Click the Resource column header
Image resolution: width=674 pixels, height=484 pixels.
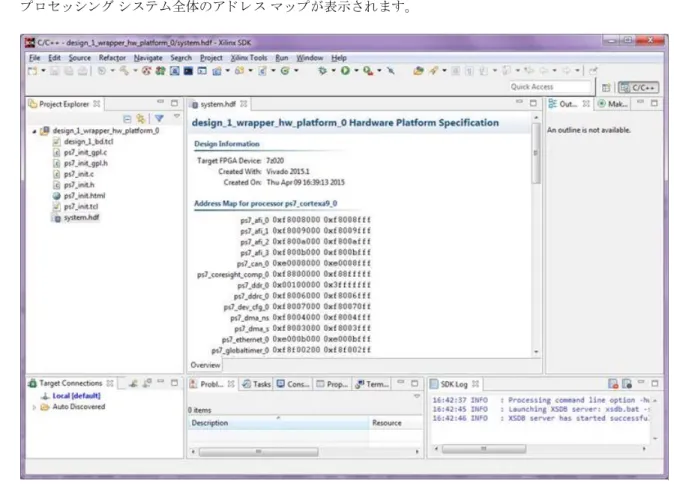coord(396,423)
